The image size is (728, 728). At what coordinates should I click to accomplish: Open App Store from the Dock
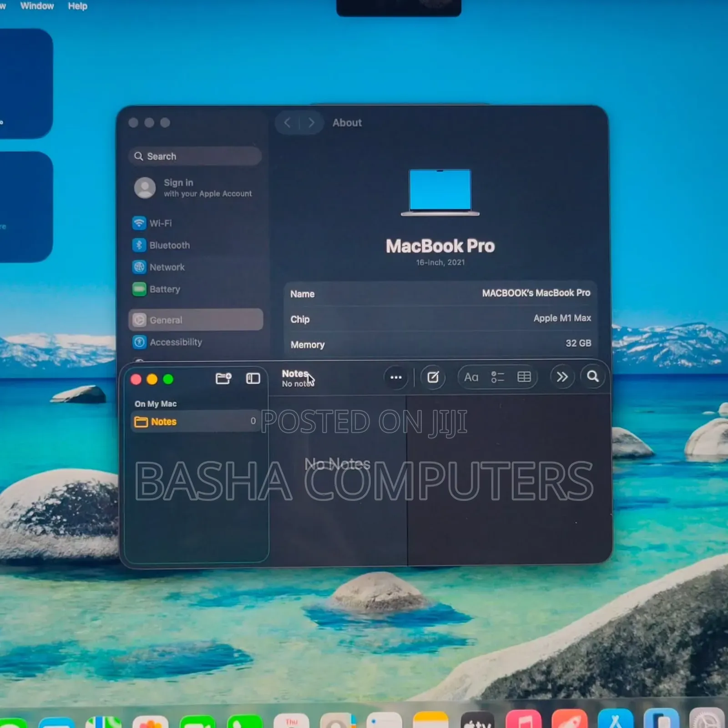[615, 719]
